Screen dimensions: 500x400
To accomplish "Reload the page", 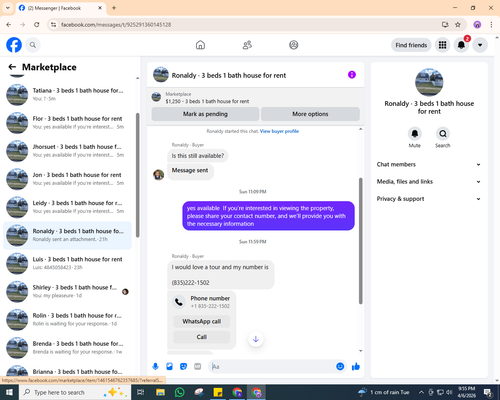I will (x=37, y=24).
